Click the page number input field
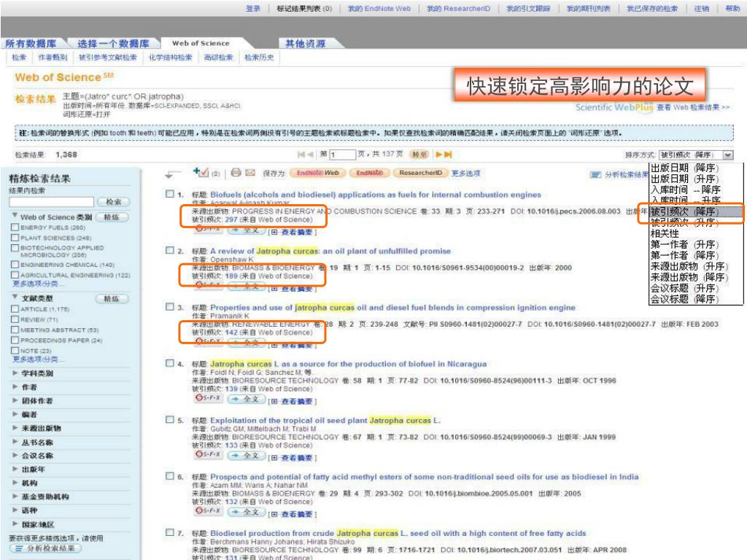Image resolution: width=747 pixels, height=560 pixels. click(x=343, y=155)
